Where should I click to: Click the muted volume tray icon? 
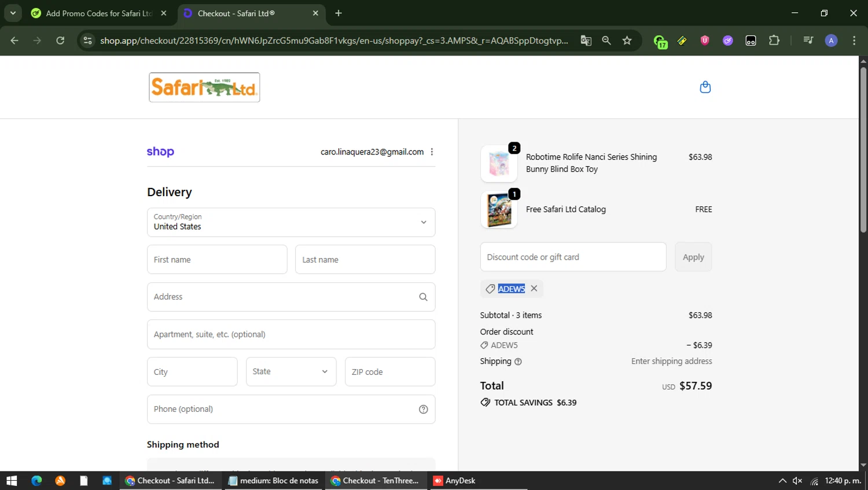coord(797,481)
